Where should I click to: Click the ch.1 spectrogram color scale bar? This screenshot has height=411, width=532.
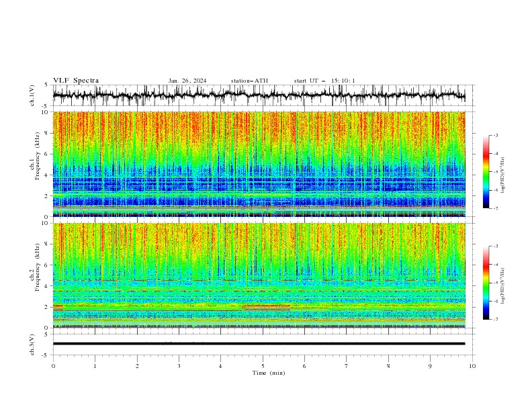[x=486, y=172]
